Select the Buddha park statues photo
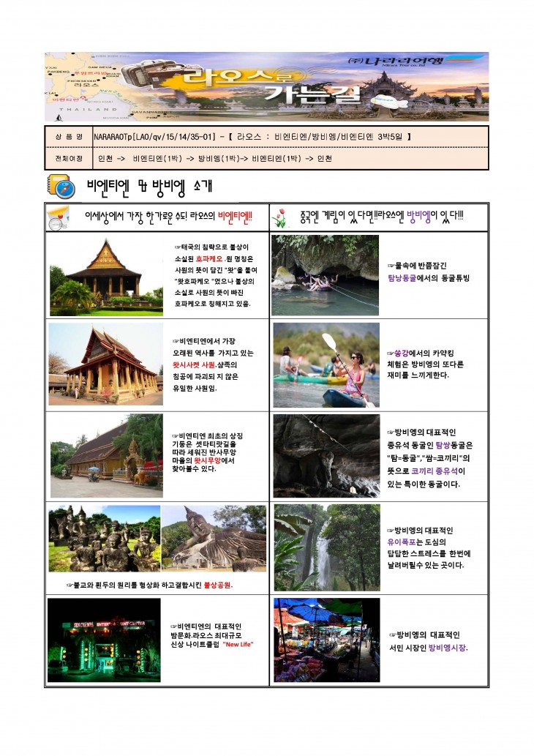534x756 pixels. [104, 538]
